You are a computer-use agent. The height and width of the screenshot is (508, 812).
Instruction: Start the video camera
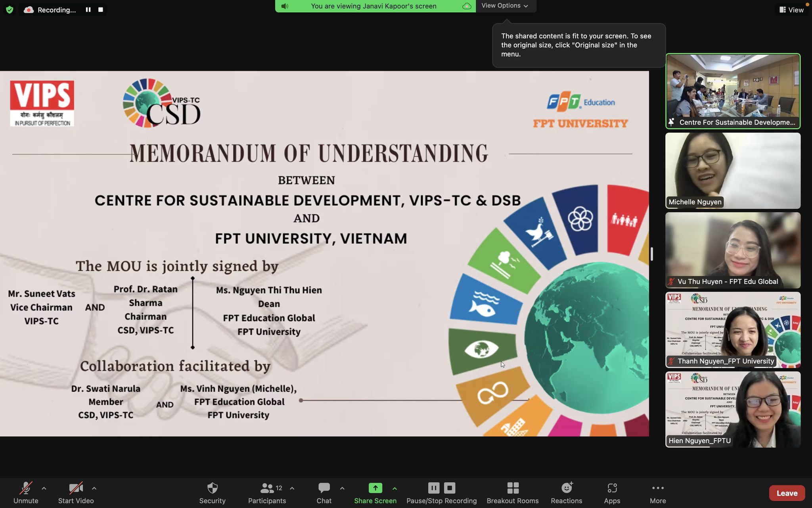[x=76, y=493]
